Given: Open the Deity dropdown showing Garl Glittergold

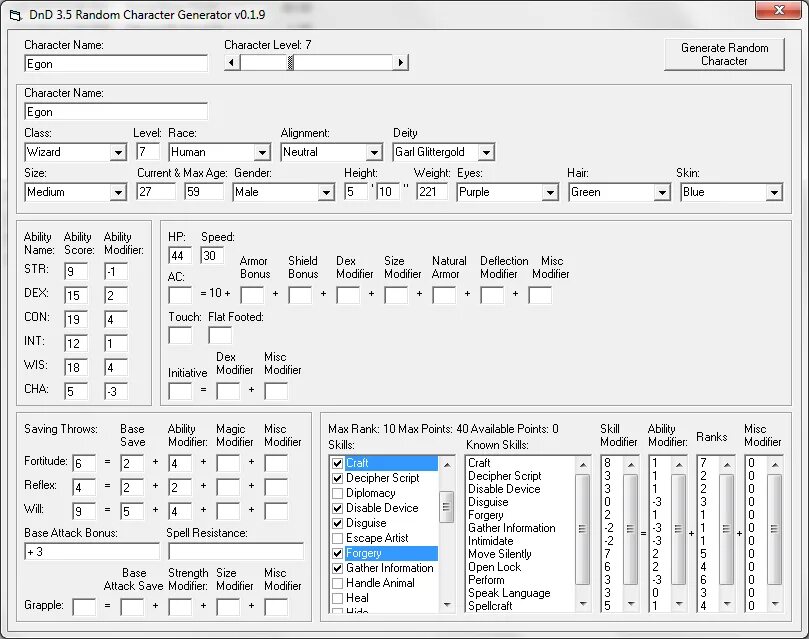Looking at the screenshot, I should coord(486,152).
